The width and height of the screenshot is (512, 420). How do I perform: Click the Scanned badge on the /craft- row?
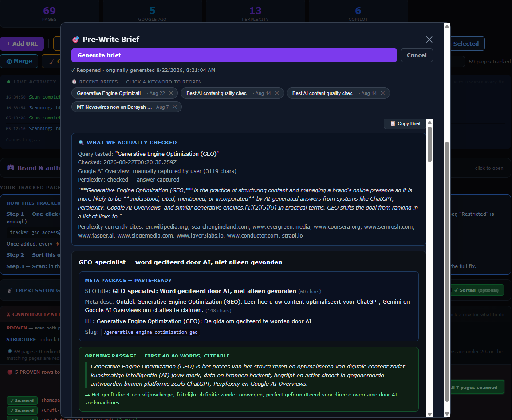[22, 411]
